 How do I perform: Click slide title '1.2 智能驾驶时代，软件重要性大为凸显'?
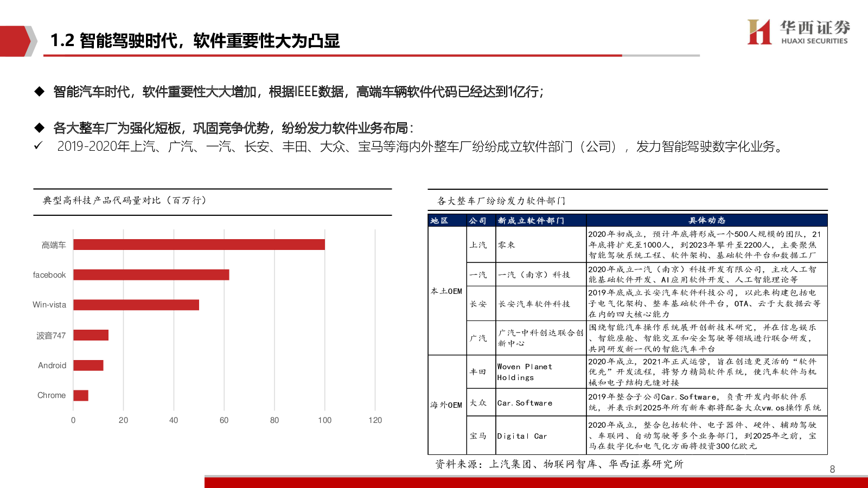195,41
